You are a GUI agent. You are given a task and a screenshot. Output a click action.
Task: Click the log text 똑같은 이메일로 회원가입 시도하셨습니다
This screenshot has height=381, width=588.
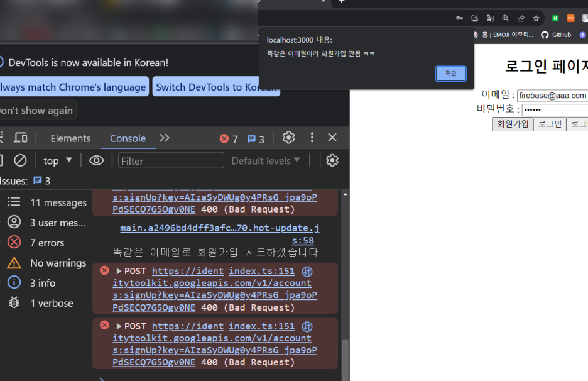point(215,252)
